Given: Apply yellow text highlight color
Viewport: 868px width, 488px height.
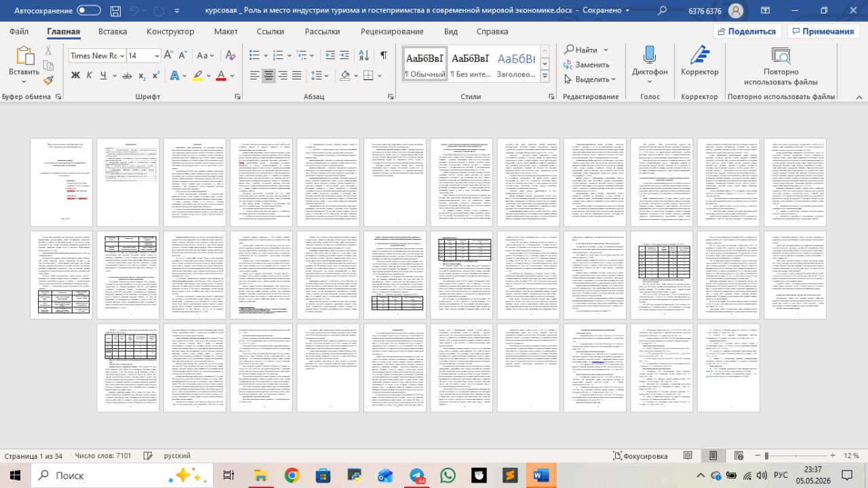Looking at the screenshot, I should coord(197,75).
